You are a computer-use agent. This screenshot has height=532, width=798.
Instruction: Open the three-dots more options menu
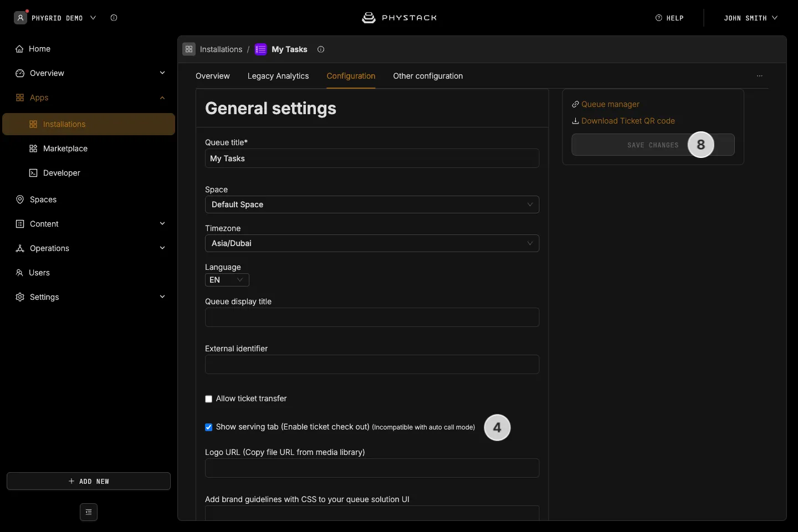tap(760, 76)
